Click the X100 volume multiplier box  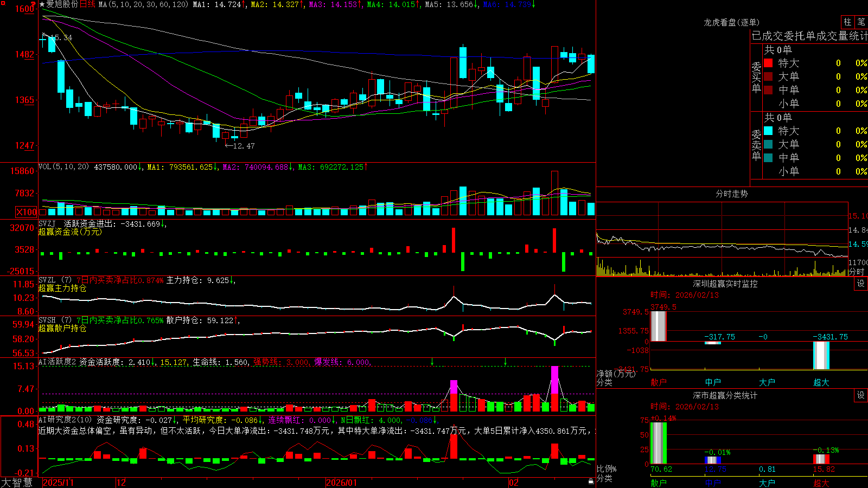point(27,212)
